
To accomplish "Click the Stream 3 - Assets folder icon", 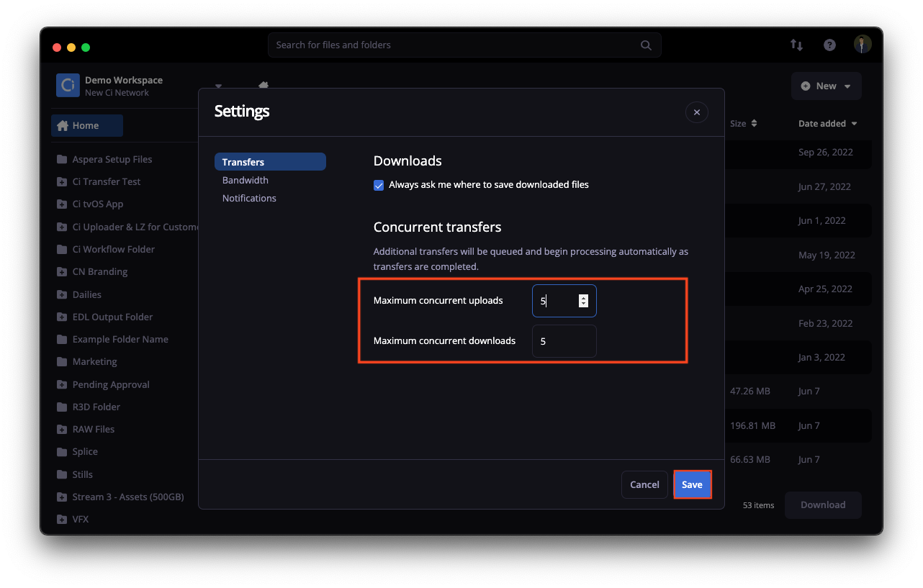I will pyautogui.click(x=62, y=497).
